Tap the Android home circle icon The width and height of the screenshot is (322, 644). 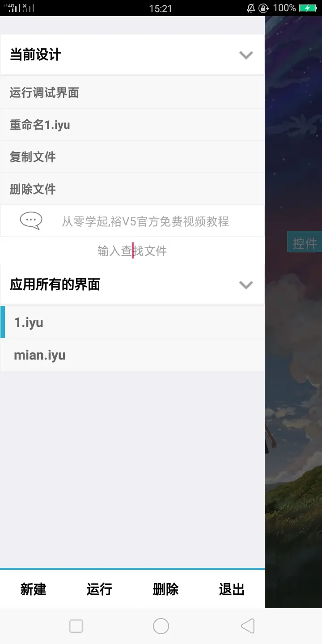coord(161,626)
